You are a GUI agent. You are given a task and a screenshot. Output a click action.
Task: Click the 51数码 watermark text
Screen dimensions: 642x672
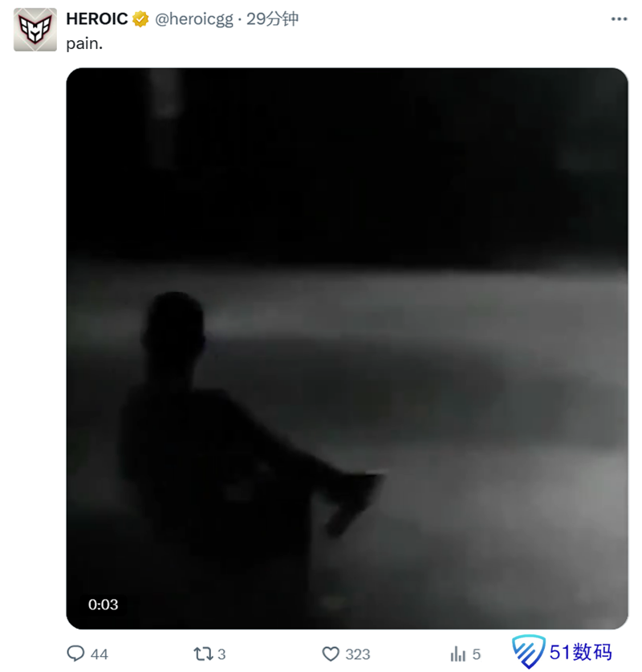pyautogui.click(x=580, y=651)
